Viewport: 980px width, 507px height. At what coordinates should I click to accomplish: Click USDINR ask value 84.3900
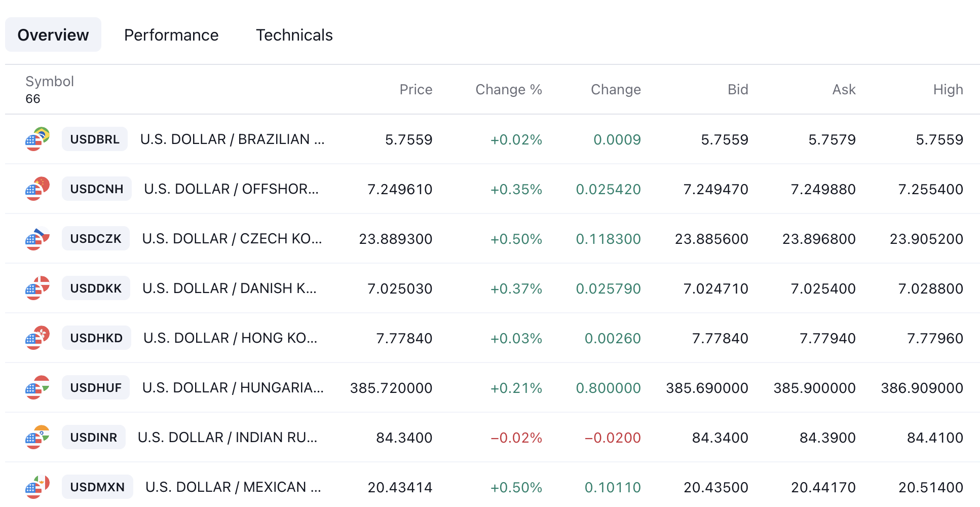point(827,438)
